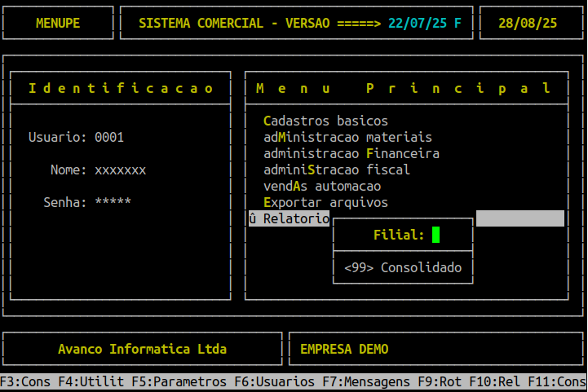
Task: Open F6:Usuarios in the function key bar
Action: pyautogui.click(x=275, y=382)
